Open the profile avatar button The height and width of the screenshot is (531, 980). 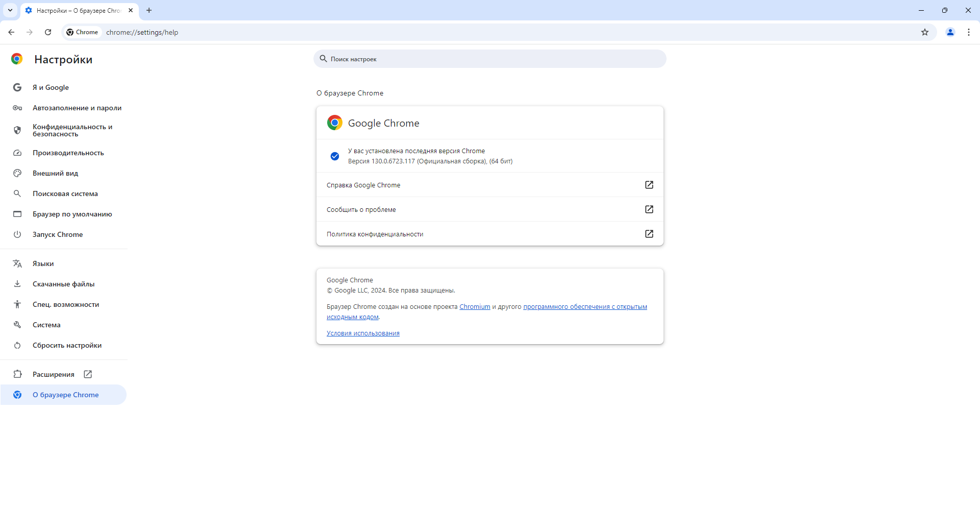[950, 32]
